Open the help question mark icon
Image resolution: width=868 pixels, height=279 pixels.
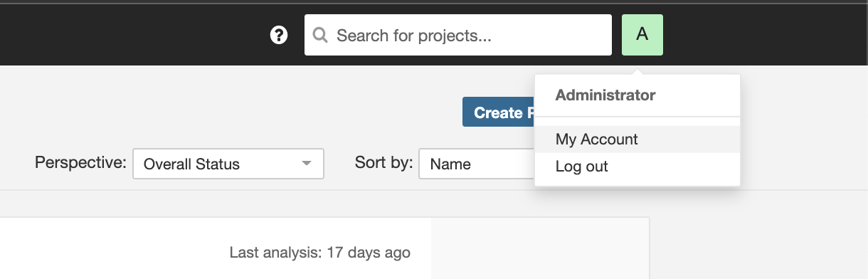pos(279,35)
